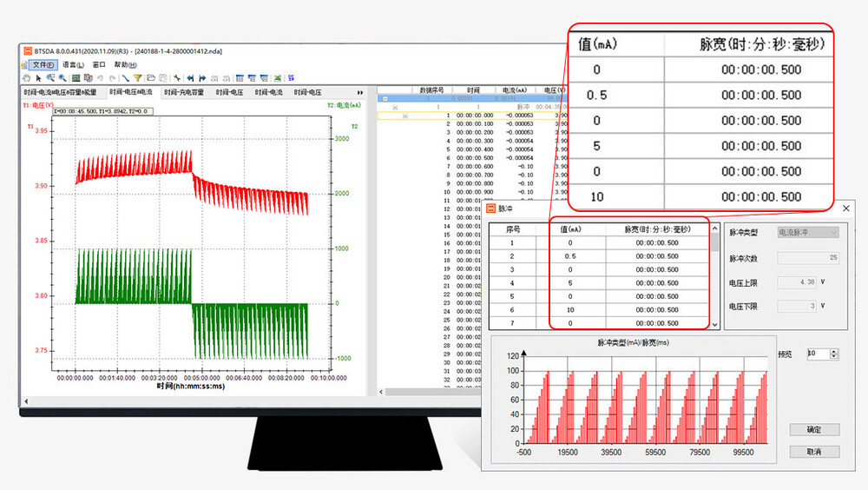
Task: Click the blue left arrow navigation icon
Action: [190, 77]
